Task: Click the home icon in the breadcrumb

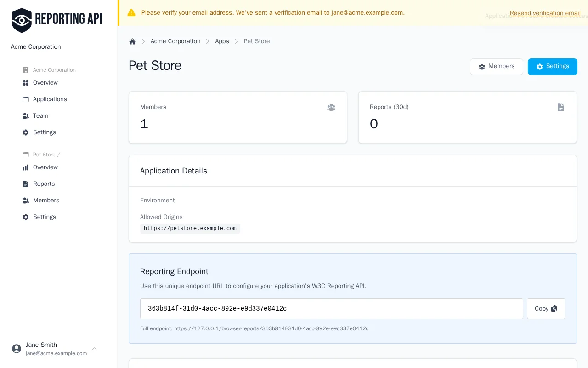Action: [x=132, y=41]
